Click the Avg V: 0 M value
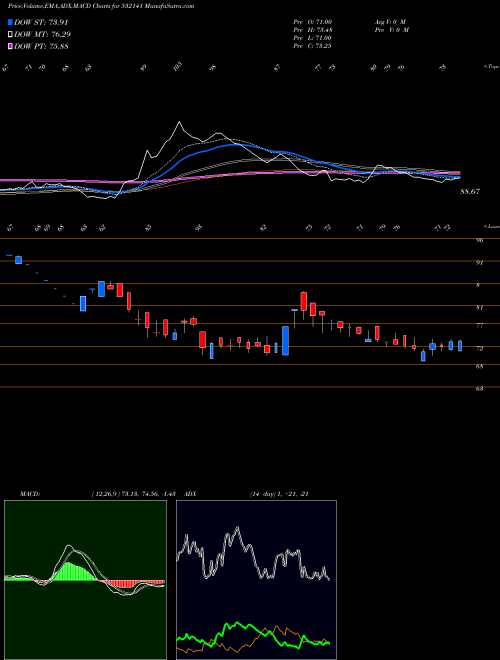500x660 pixels. click(x=390, y=22)
